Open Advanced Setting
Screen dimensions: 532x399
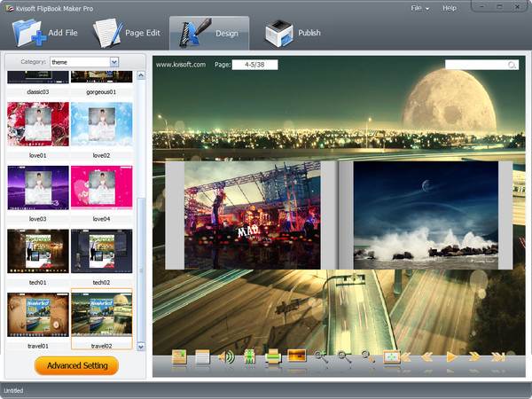click(76, 365)
